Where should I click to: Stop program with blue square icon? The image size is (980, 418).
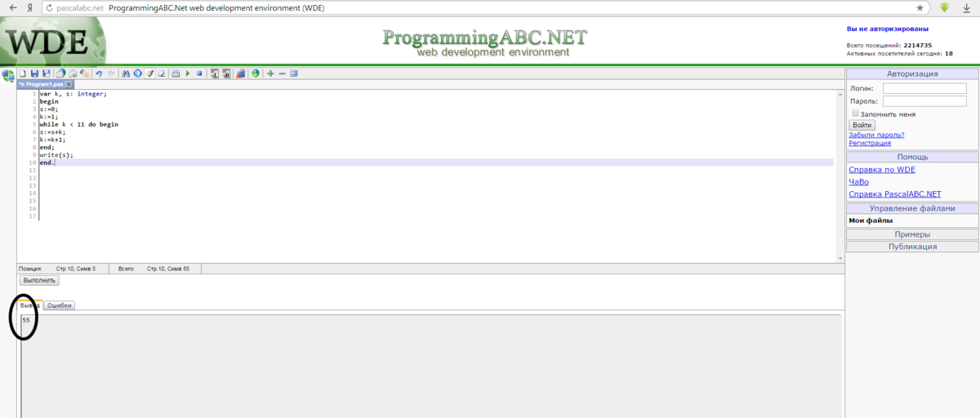pyautogui.click(x=199, y=73)
